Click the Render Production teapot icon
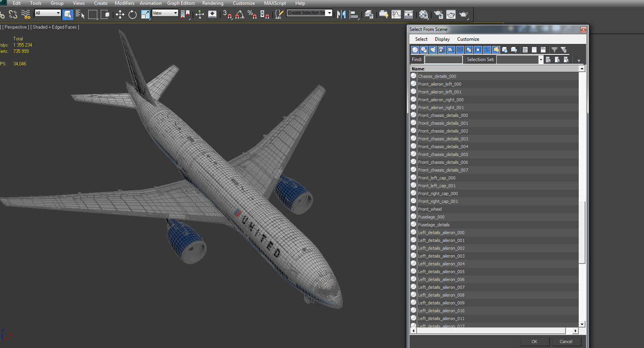This screenshot has height=348, width=644. pyautogui.click(x=463, y=14)
